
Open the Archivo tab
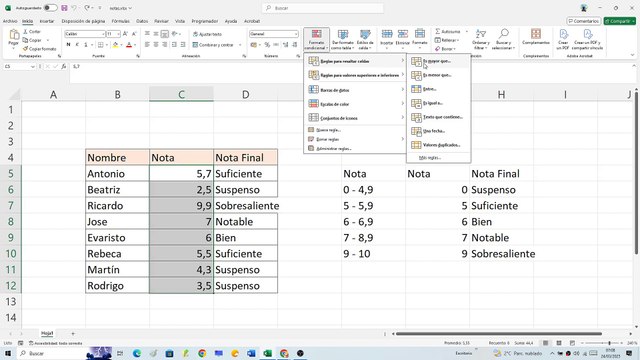pyautogui.click(x=10, y=21)
